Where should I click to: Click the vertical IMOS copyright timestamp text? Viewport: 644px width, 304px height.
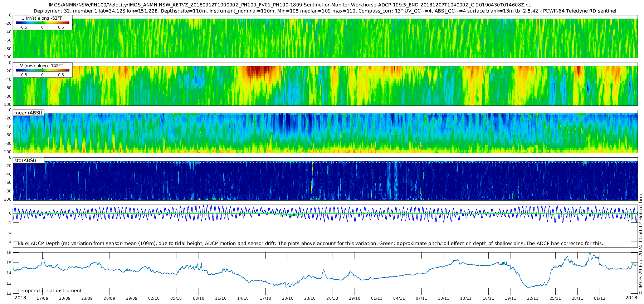pyautogui.click(x=640, y=243)
